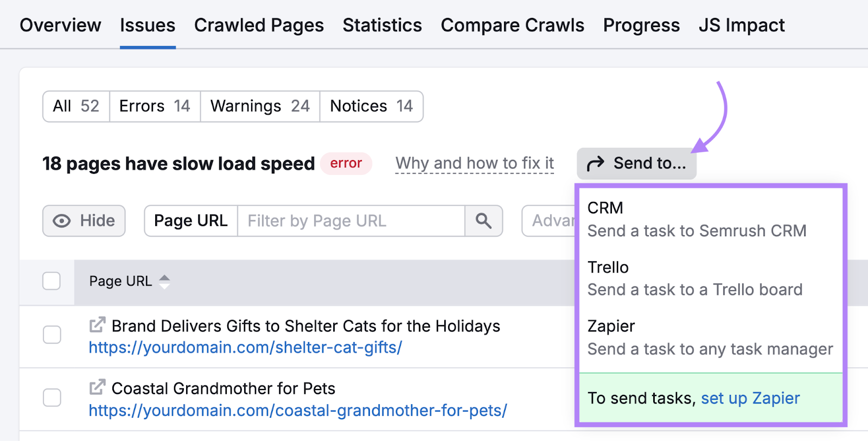Image resolution: width=868 pixels, height=441 pixels.
Task: Open the Page URL filter dropdown
Action: [190, 220]
